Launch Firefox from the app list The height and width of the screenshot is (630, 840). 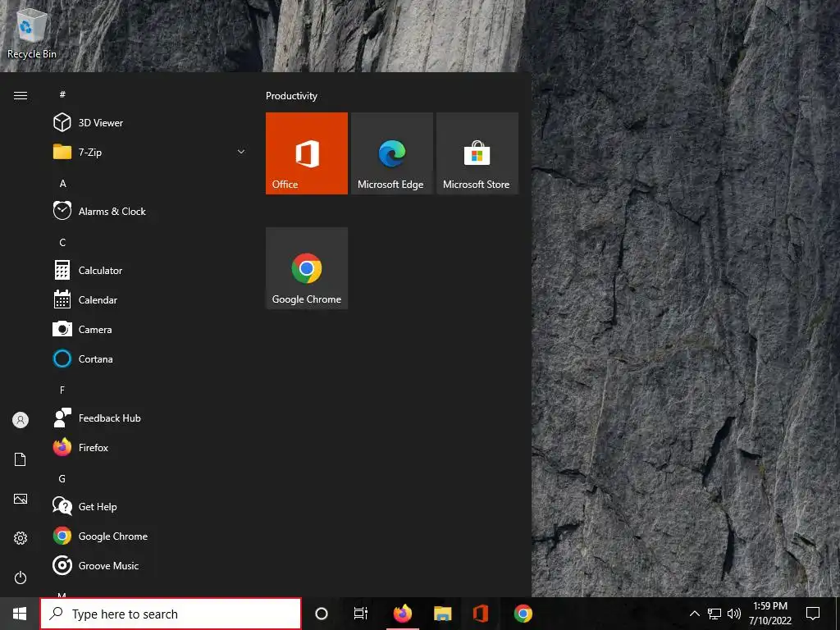tap(150, 447)
